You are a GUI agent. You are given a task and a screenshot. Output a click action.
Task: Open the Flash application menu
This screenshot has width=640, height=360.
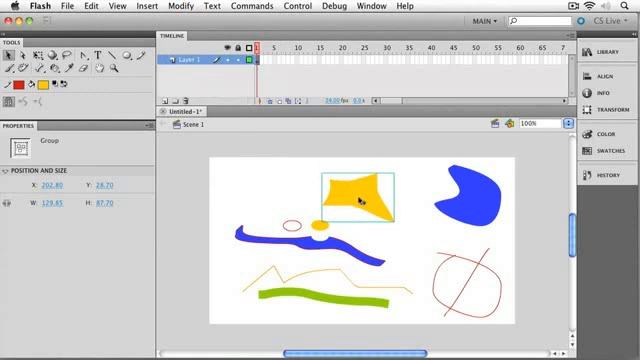[40, 6]
